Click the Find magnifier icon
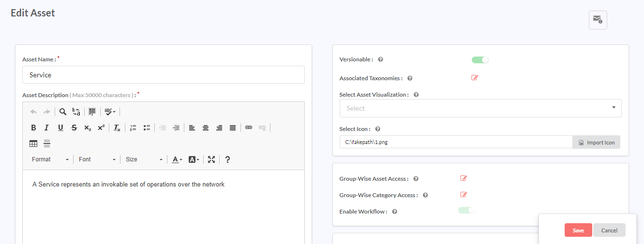The image size is (644, 244). (63, 112)
